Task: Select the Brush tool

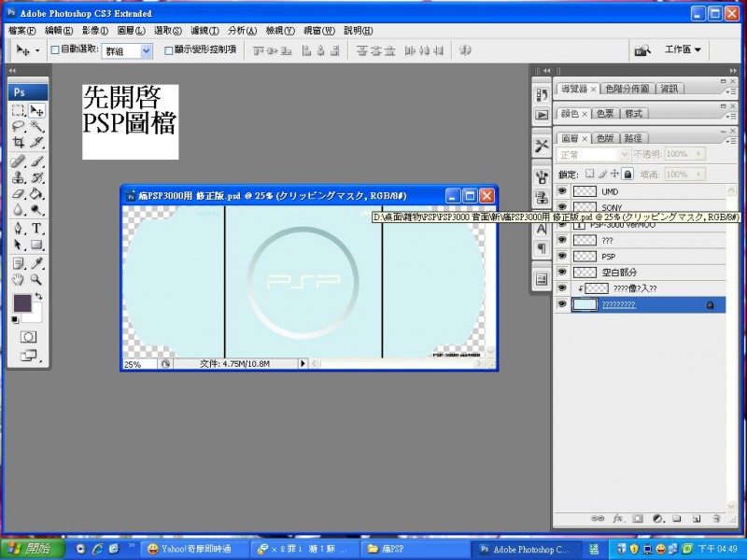Action: [36, 161]
